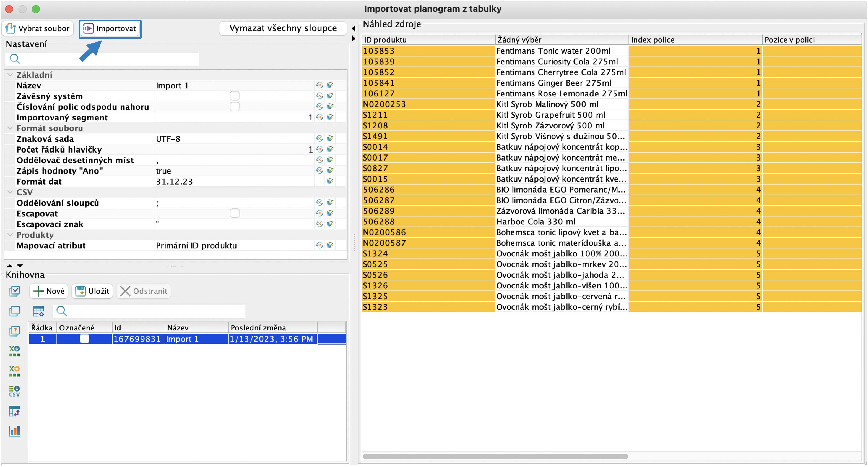Click the duplicate copy icon in Knihovna sidebar
Image resolution: width=868 pixels, height=467 pixels.
click(x=14, y=311)
